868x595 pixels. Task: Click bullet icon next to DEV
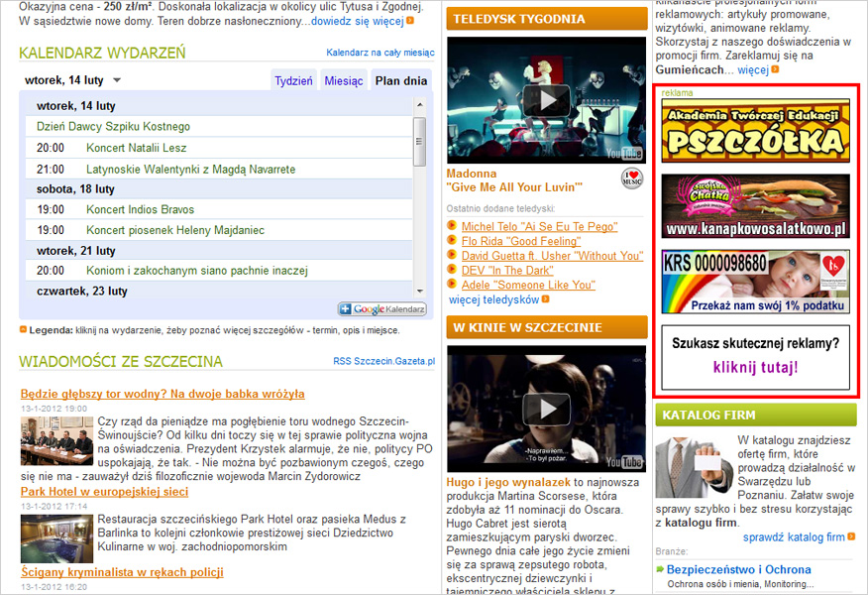[452, 270]
